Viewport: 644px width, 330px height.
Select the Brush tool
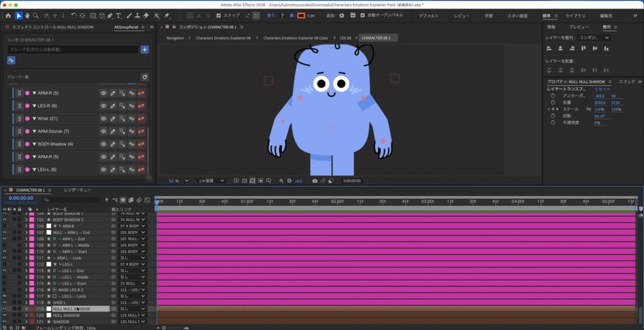click(129, 16)
